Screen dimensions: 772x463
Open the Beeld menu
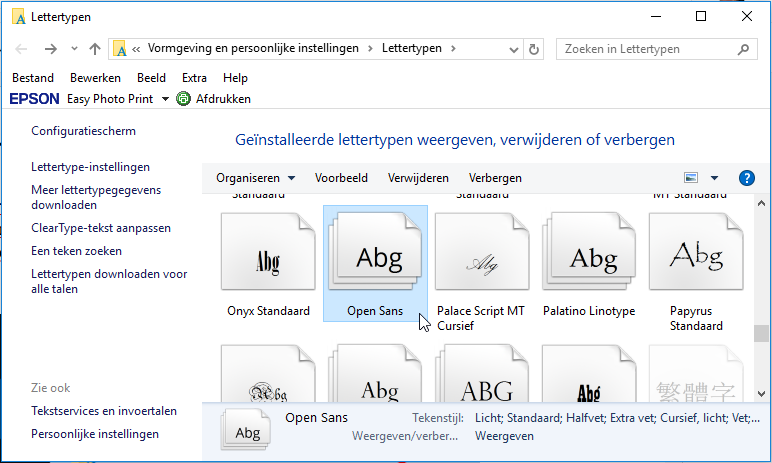[151, 78]
